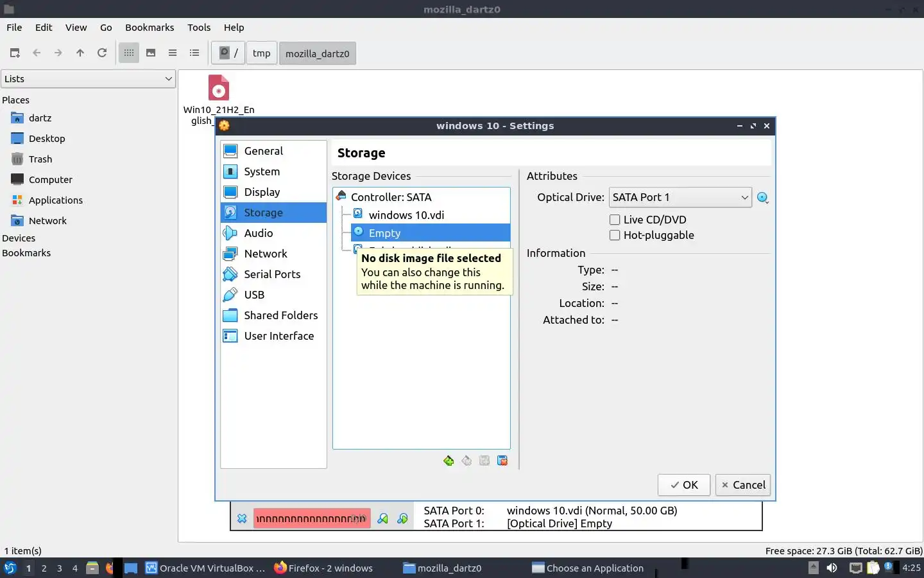Switch file manager to detailed list view
The height and width of the screenshot is (578, 924).
[x=194, y=53]
